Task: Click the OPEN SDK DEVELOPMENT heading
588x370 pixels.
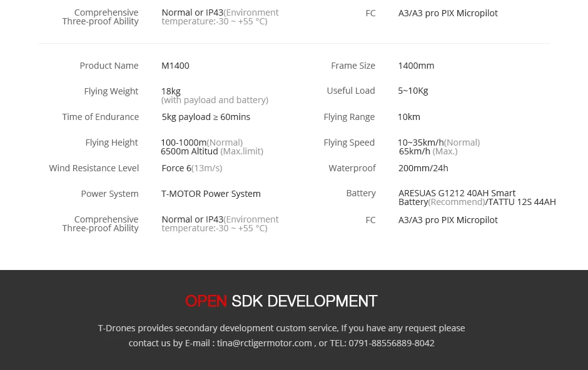Action: click(x=281, y=301)
